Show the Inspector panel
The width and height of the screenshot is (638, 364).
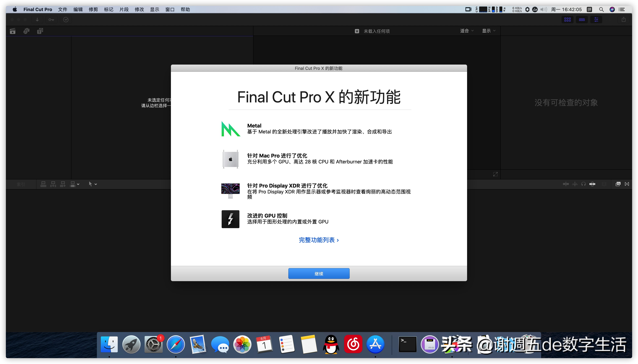tap(597, 20)
